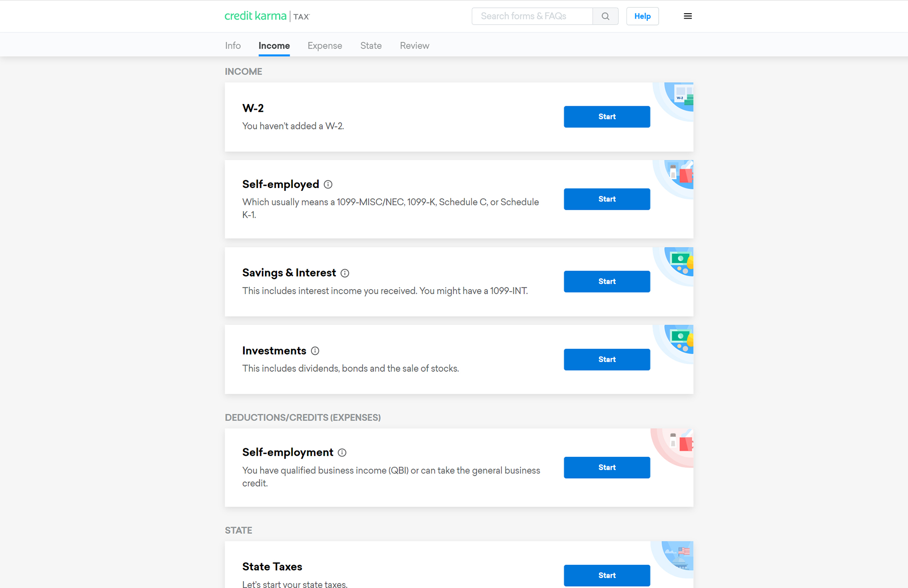Click the info icon beside Self-employment credit
This screenshot has width=908, height=588.
point(342,452)
